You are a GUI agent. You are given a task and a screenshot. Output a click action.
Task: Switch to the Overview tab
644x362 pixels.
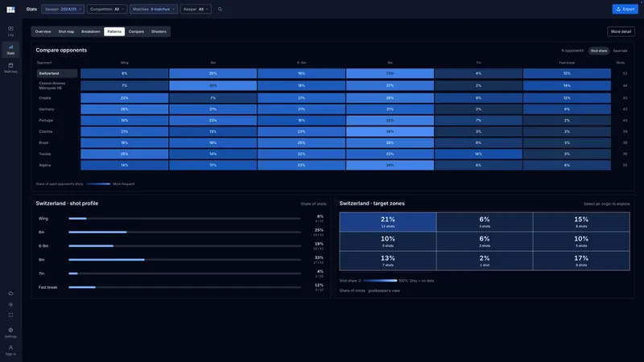point(43,31)
